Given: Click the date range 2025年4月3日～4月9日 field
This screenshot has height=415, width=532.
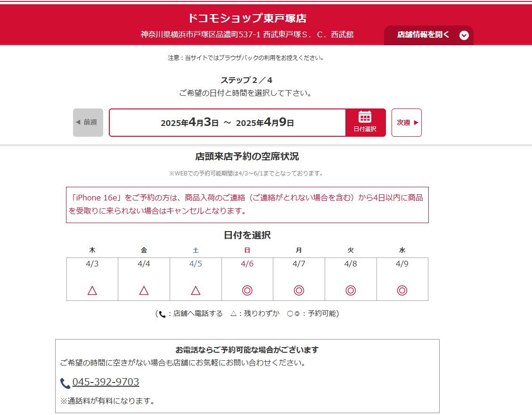Looking at the screenshot, I should [x=227, y=123].
